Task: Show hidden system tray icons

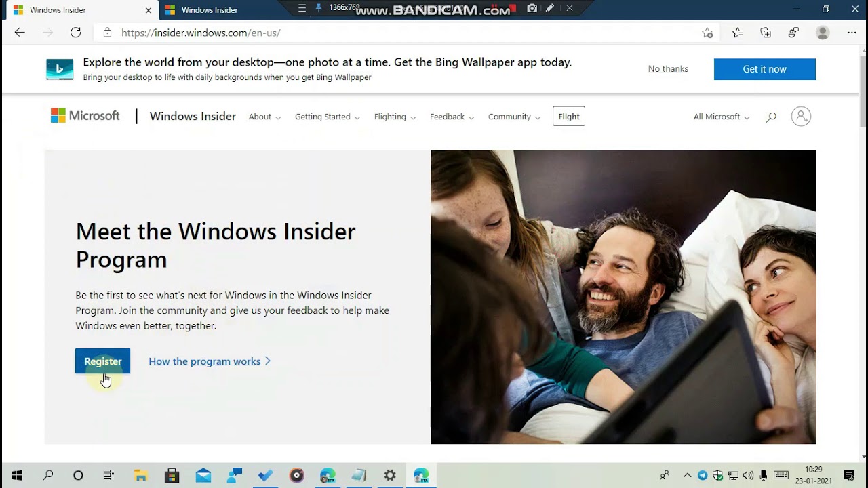Action: (687, 475)
